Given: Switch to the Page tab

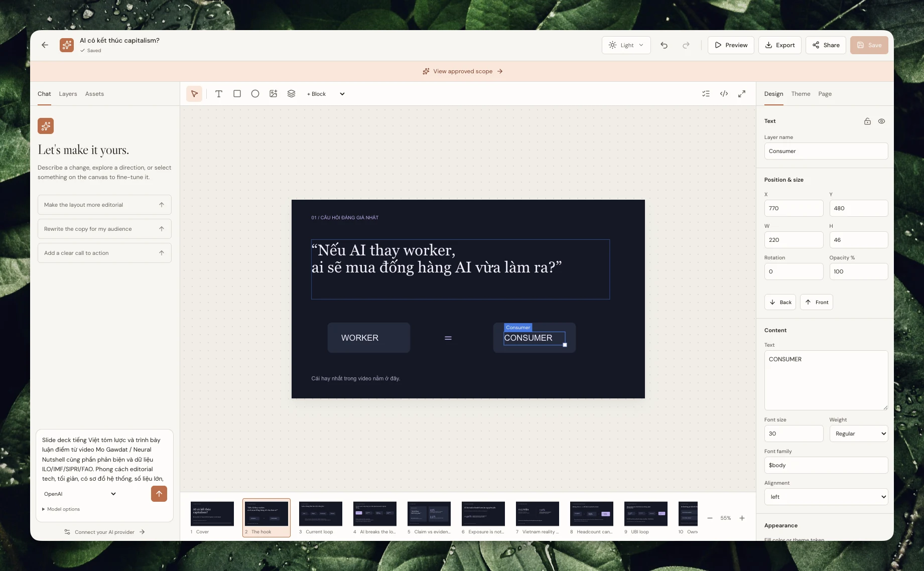Looking at the screenshot, I should (825, 94).
